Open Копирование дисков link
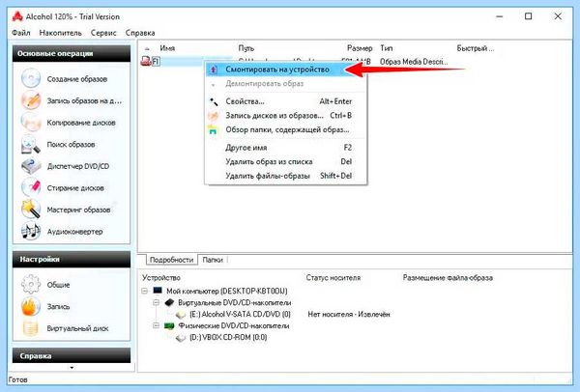 click(81, 123)
